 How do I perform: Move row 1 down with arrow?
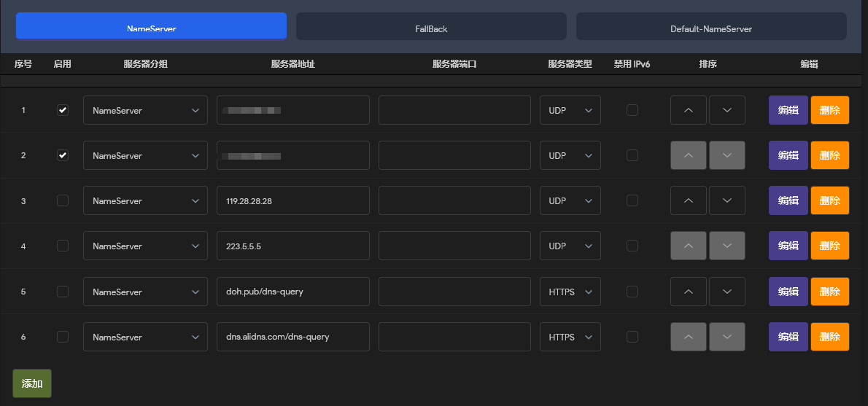coord(726,110)
